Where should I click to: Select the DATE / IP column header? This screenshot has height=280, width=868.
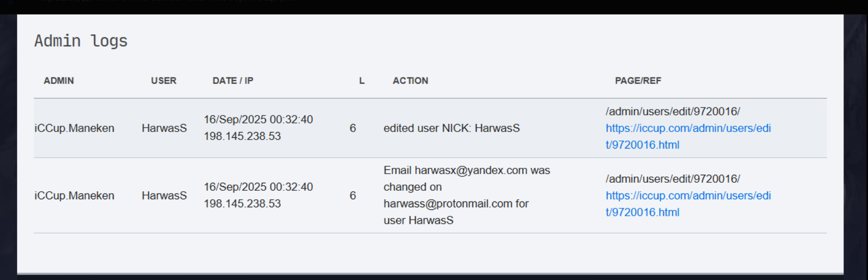click(232, 81)
